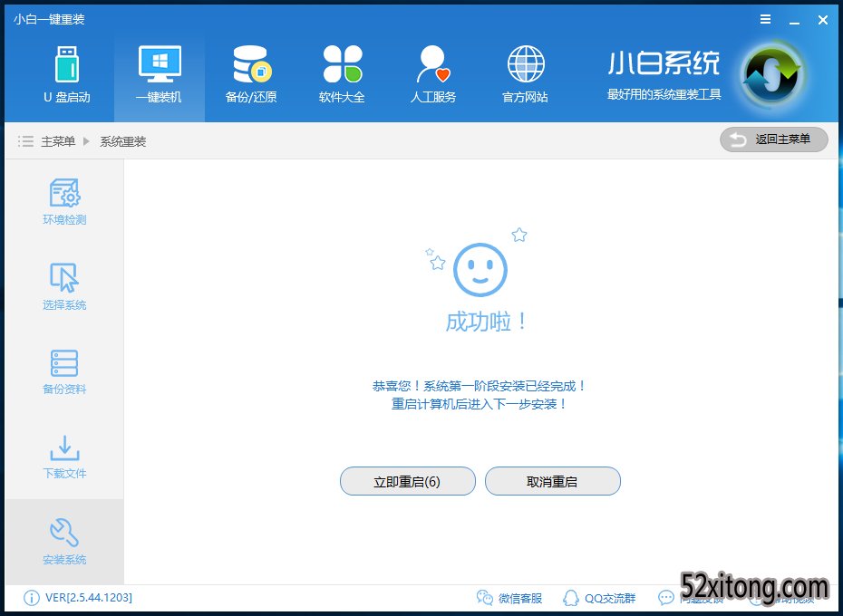
Task: Click 取消重启 cancel restart button
Action: pyautogui.click(x=553, y=481)
